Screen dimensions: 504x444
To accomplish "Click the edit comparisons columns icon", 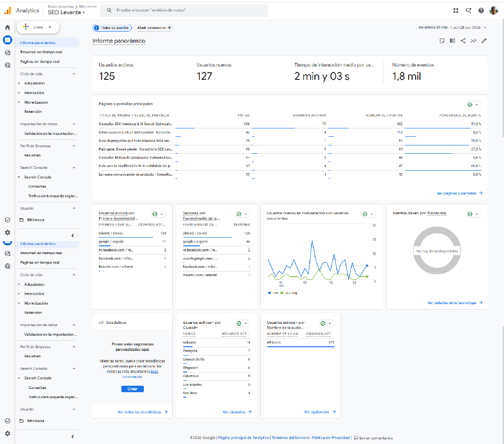I will point(452,41).
